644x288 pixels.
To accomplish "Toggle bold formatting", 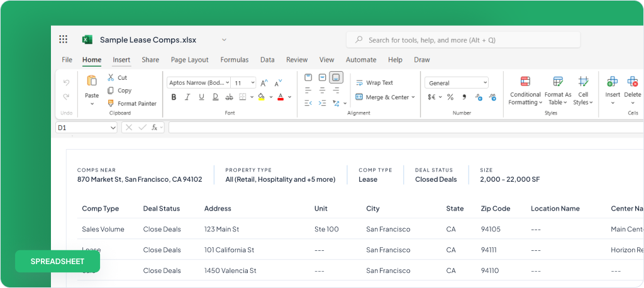I will 174,97.
